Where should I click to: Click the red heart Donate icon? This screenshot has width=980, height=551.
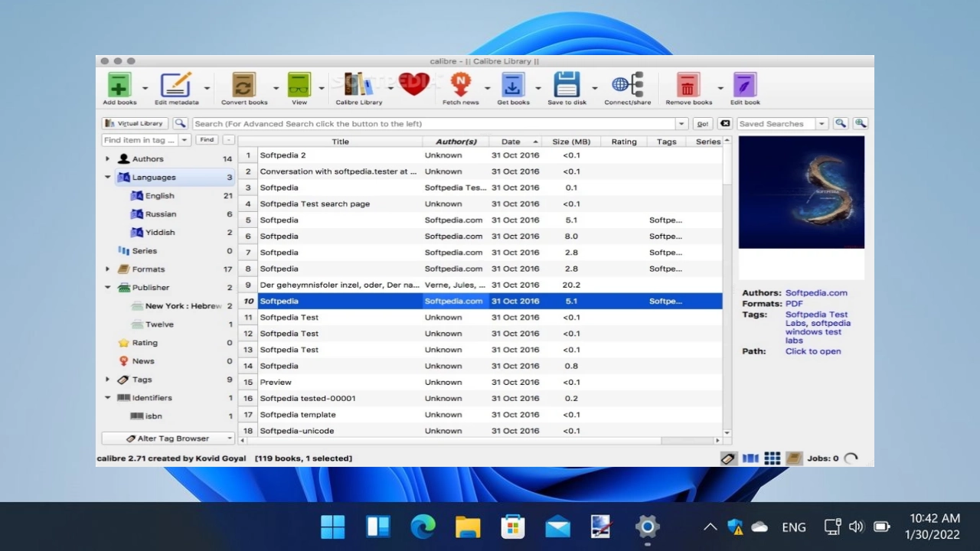(414, 84)
